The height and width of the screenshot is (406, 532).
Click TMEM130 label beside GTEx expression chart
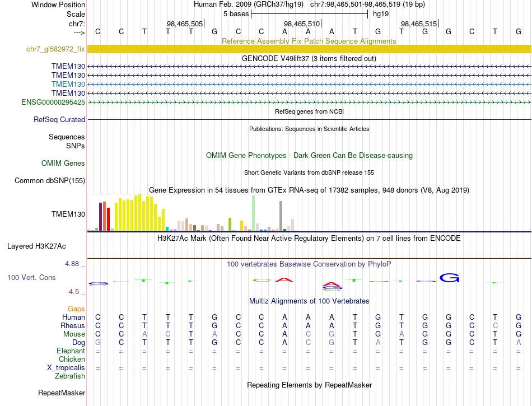(x=68, y=214)
